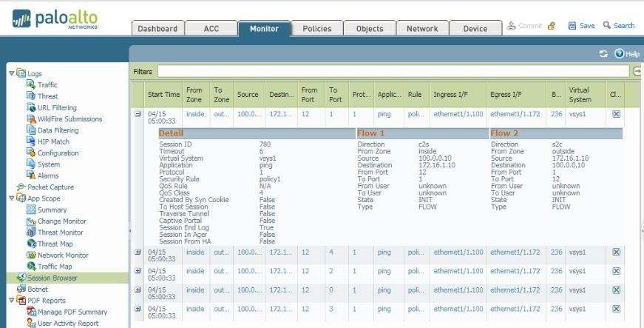Open Search with the magnifier icon
Viewport: 644px width, 328px height.
pos(608,26)
